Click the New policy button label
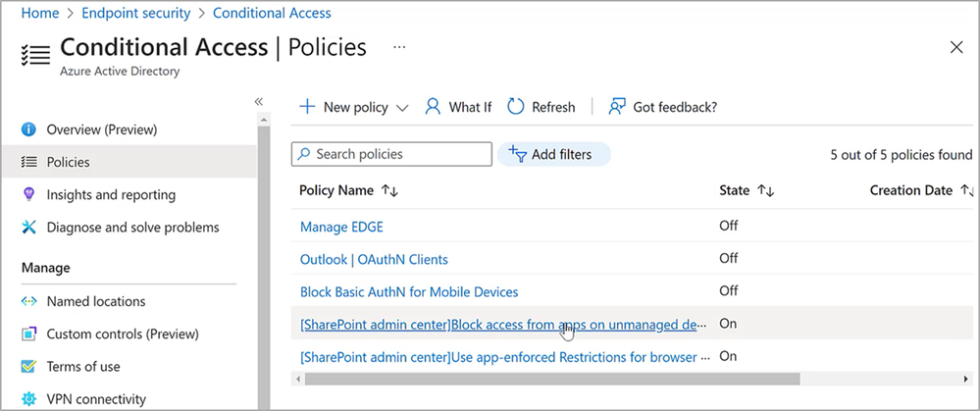Viewport: 980px width, 411px height. point(356,108)
